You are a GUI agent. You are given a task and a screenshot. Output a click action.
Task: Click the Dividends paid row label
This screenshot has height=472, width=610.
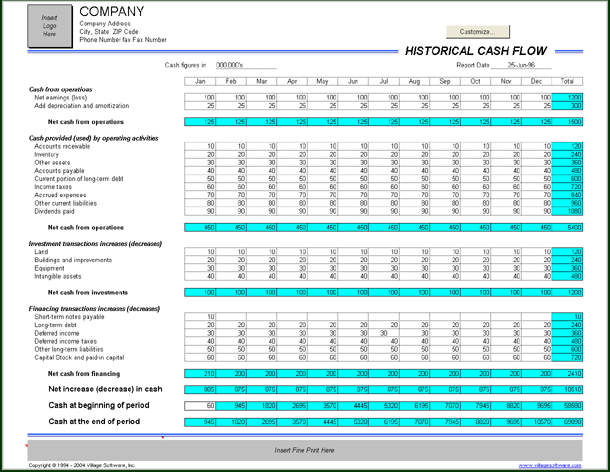(54, 211)
